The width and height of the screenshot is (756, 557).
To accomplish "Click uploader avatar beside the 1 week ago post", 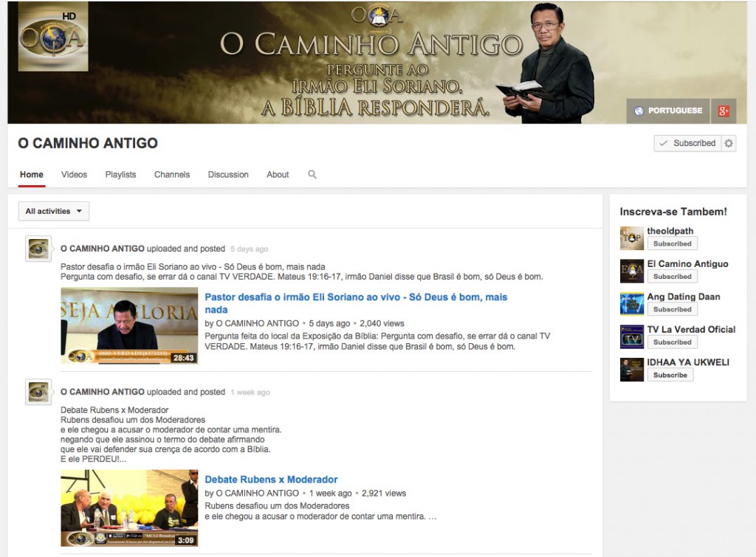I will [x=38, y=392].
